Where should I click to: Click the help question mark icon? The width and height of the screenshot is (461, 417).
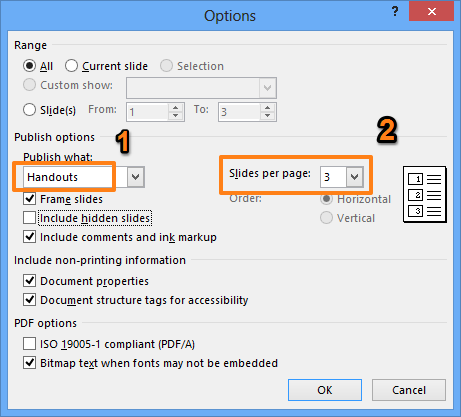395,12
